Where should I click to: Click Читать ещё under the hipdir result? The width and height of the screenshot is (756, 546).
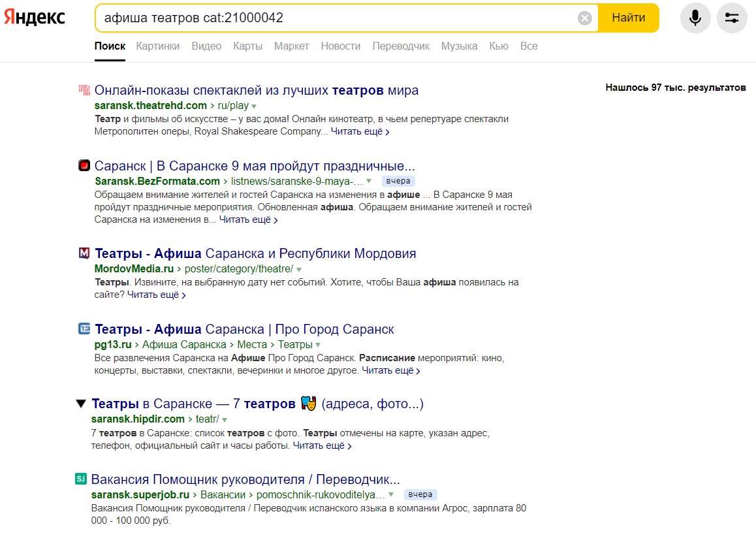[x=322, y=445]
